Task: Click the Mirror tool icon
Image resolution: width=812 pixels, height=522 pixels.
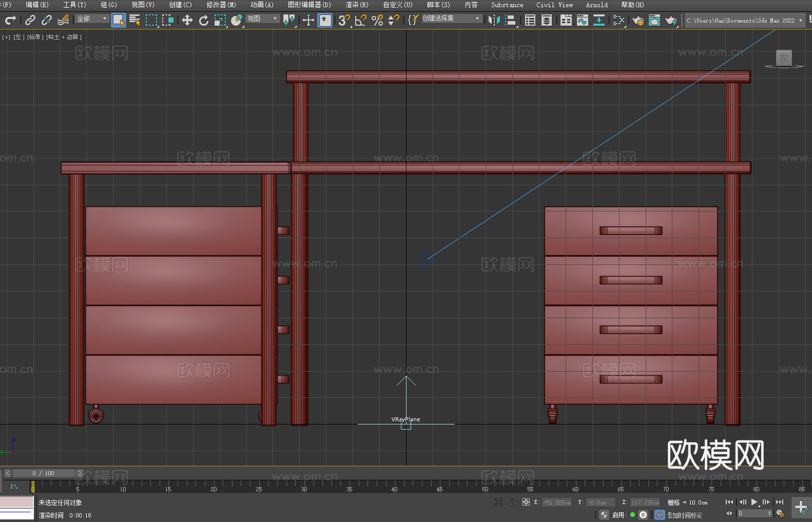Action: pyautogui.click(x=494, y=20)
